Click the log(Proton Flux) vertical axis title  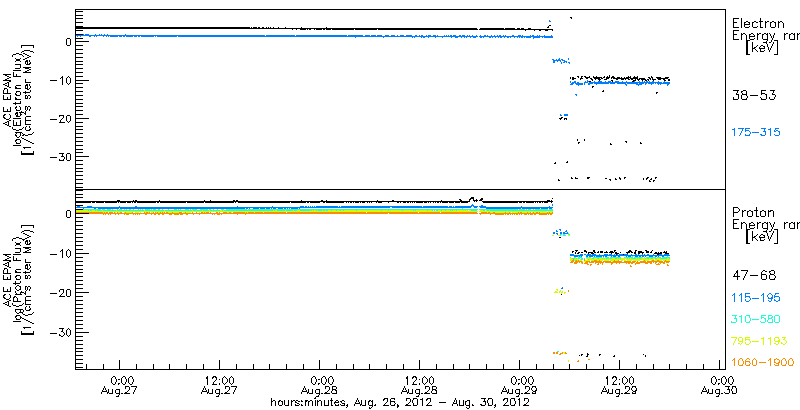pos(19,279)
